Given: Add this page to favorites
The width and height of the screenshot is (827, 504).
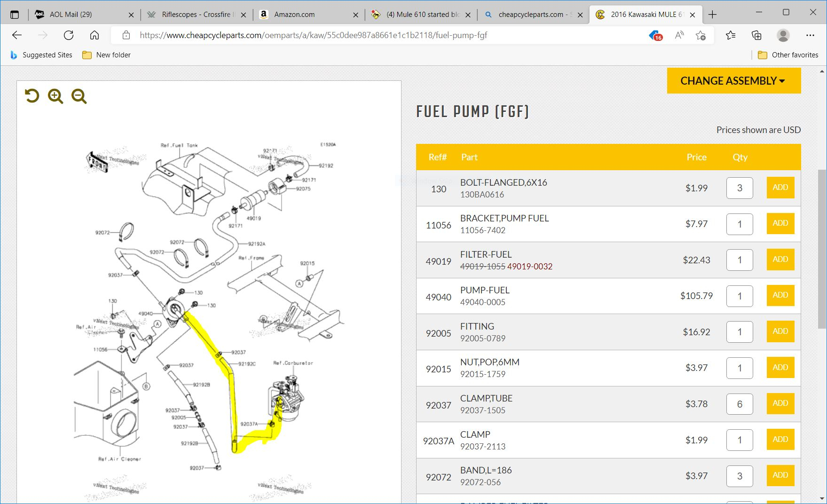Looking at the screenshot, I should pyautogui.click(x=701, y=35).
